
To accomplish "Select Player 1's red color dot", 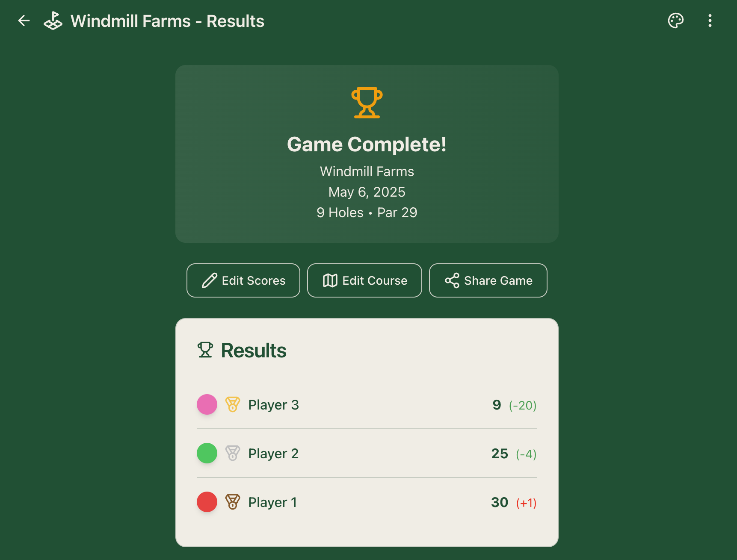I will 207,502.
